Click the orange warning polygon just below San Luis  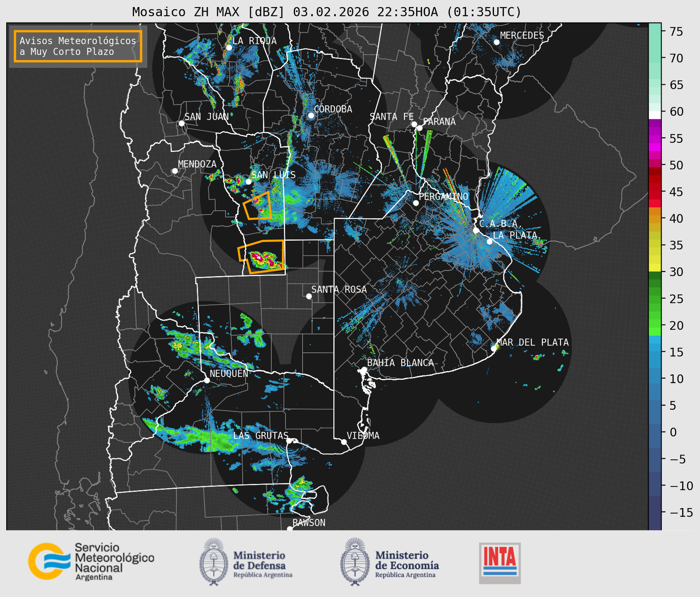click(258, 206)
